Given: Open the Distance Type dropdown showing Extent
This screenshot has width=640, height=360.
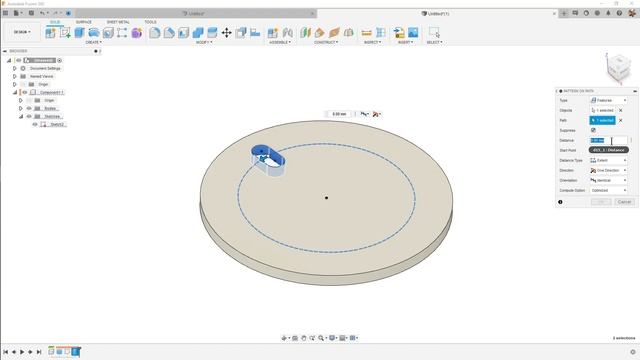Looking at the screenshot, I should pos(608,160).
